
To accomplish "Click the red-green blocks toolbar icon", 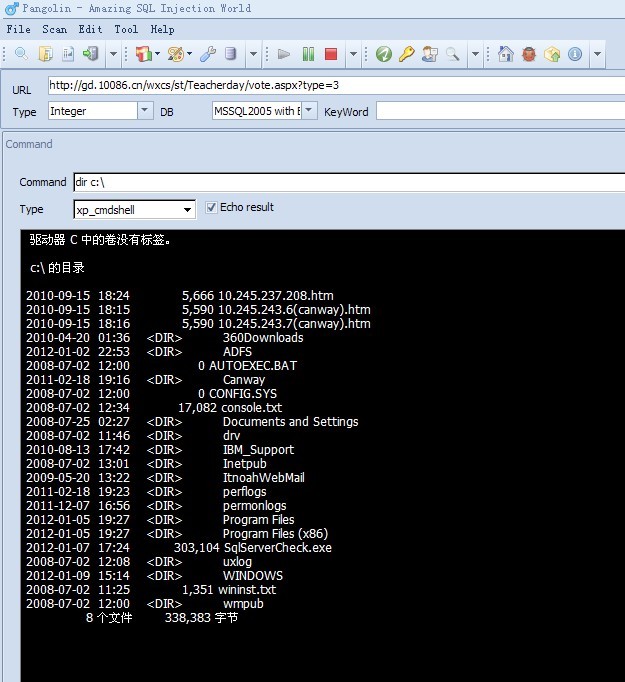I will pyautogui.click(x=144, y=54).
